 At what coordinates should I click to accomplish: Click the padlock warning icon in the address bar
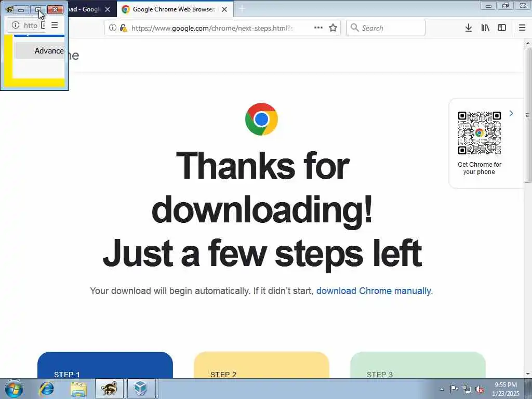(124, 28)
